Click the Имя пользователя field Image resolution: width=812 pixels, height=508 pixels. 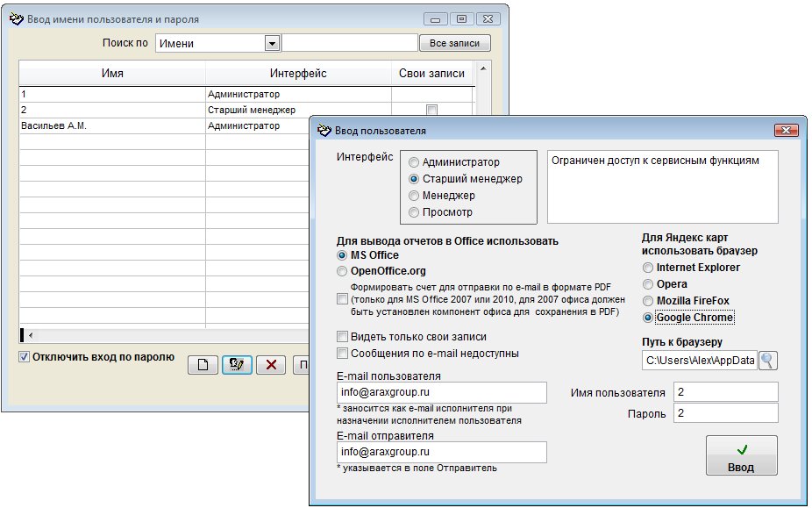coord(725,392)
